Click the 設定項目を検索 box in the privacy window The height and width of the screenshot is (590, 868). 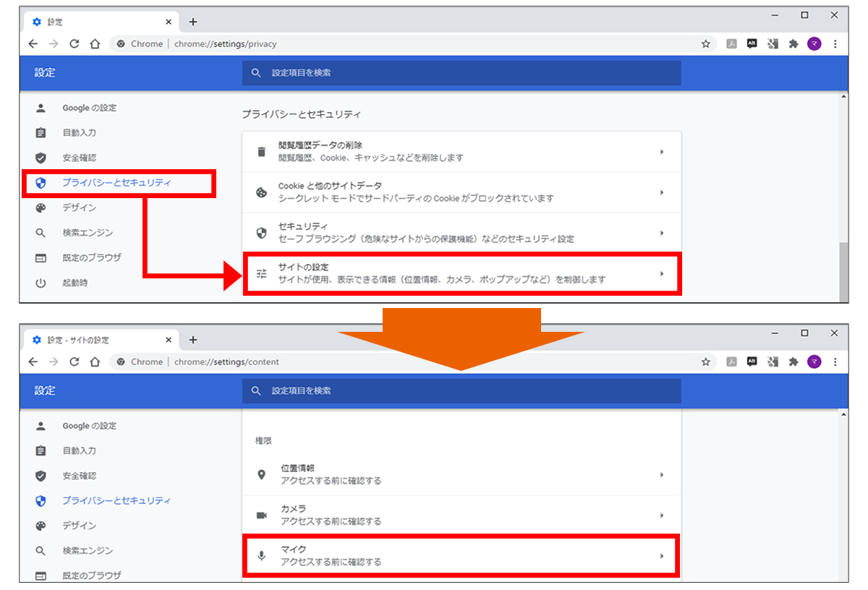pos(461,73)
